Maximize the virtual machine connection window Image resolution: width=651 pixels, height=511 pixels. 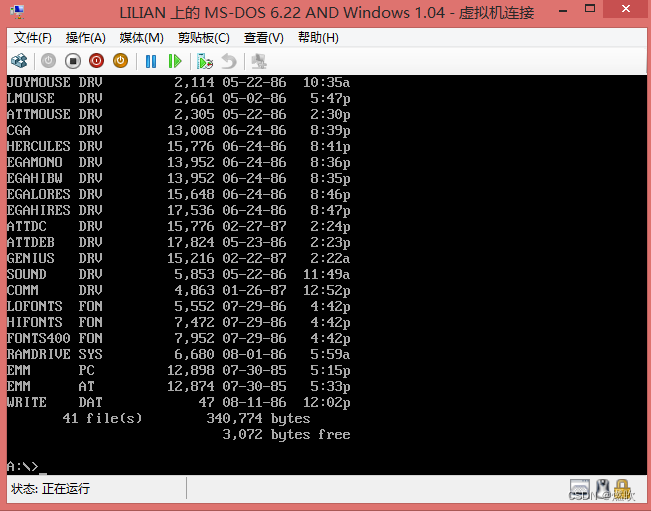tap(590, 9)
